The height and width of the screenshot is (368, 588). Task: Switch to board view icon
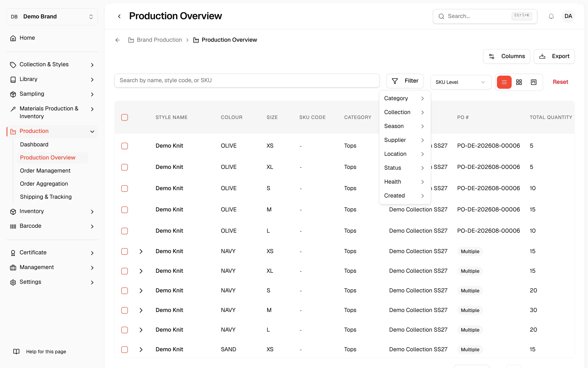(x=533, y=82)
